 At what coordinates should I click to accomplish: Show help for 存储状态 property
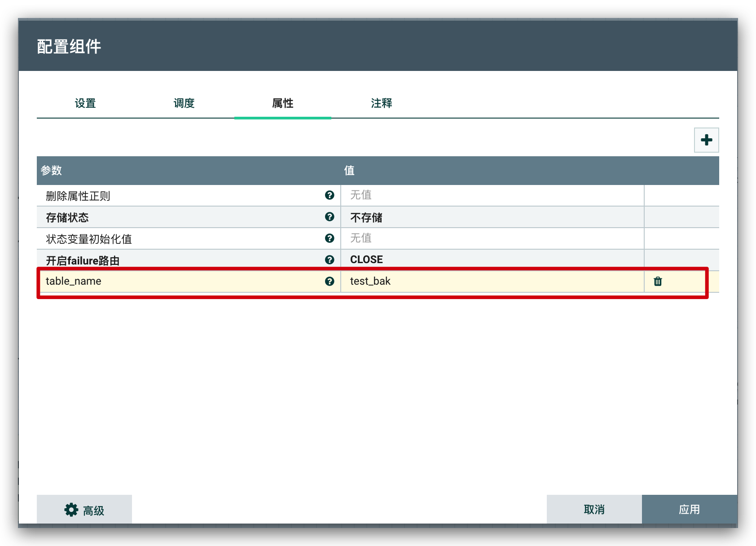[x=330, y=217]
